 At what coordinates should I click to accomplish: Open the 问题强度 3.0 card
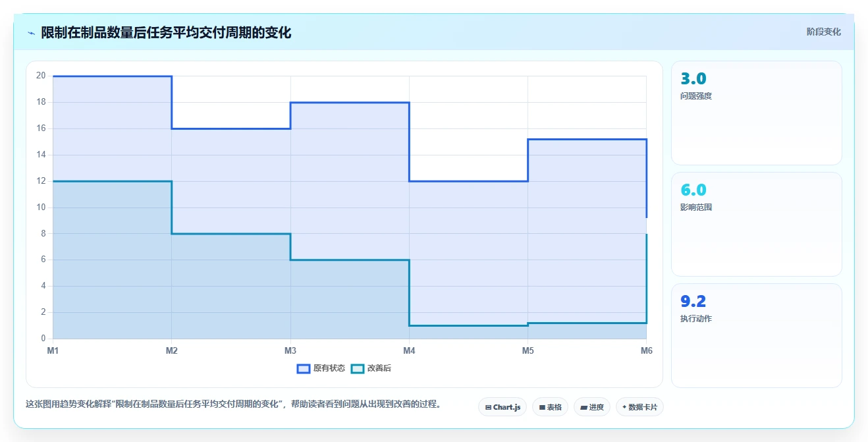tap(756, 113)
